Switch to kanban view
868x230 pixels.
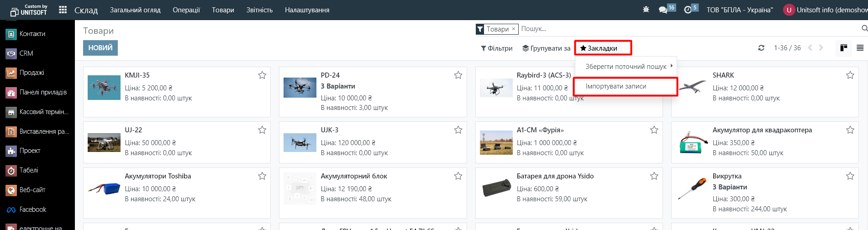(x=843, y=48)
